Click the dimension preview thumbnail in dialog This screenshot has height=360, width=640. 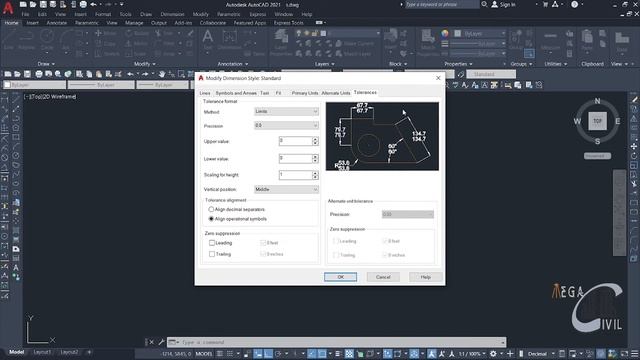pos(382,136)
